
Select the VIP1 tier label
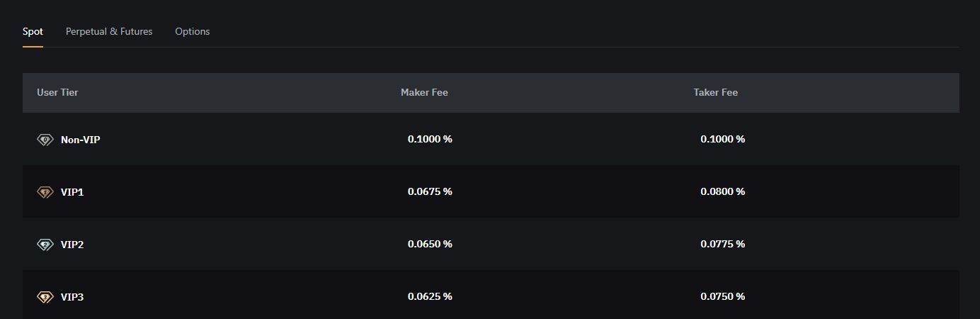coord(72,192)
